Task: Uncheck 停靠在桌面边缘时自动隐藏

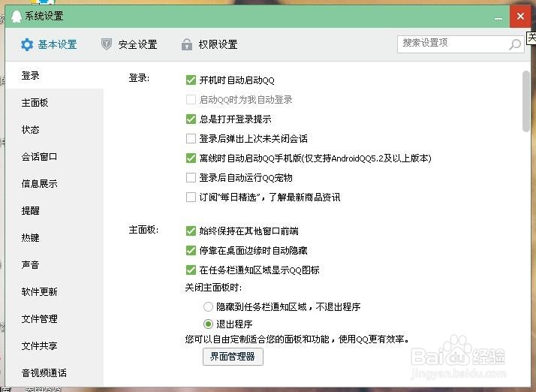Action: [191, 250]
